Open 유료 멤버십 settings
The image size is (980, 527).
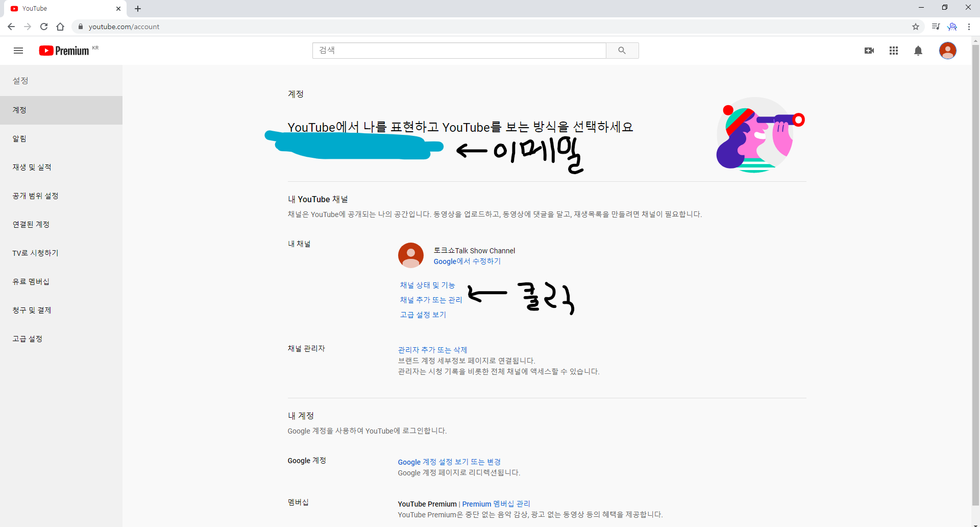coord(61,282)
